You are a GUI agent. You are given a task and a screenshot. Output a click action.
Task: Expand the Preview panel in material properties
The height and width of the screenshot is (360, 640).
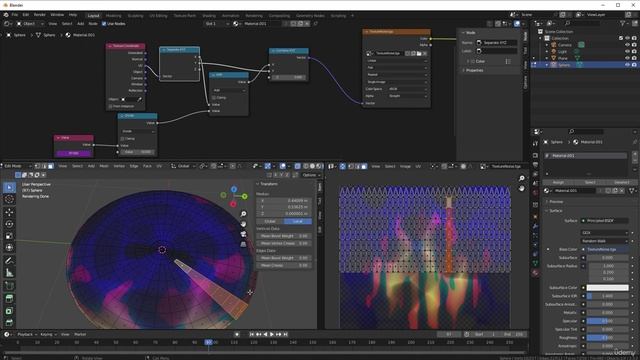[556, 202]
